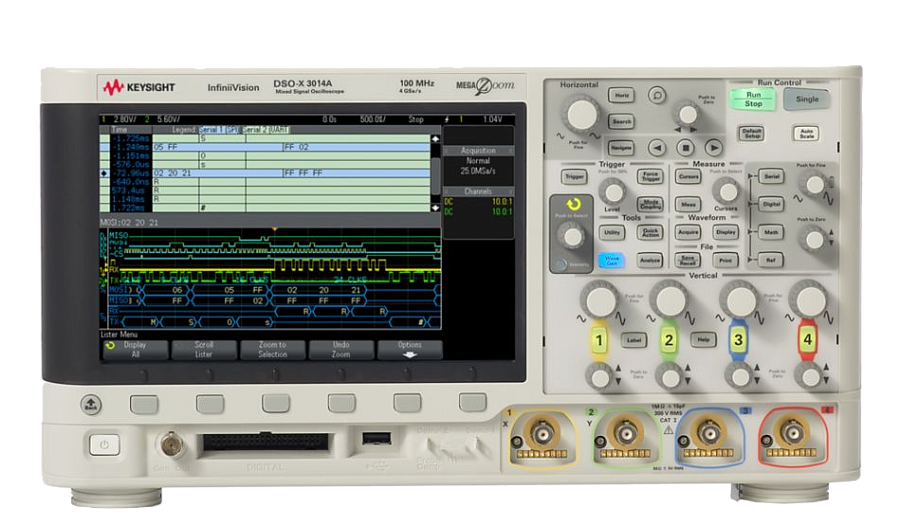Image resolution: width=900 pixels, height=526 pixels.
Task: Tap the horizontal Zoom magnifier key
Action: coord(657,95)
